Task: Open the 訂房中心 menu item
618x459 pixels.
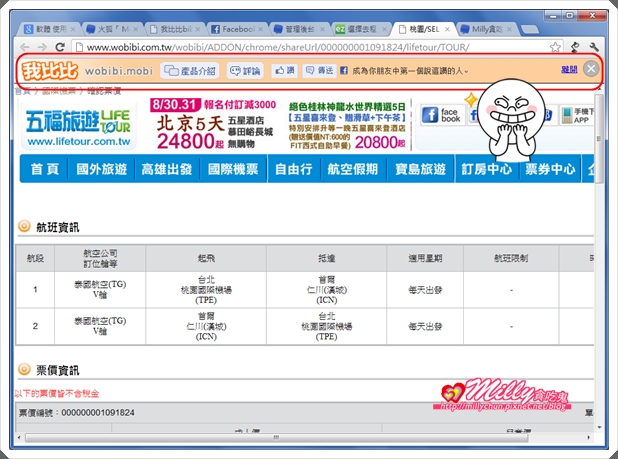Action: (487, 169)
